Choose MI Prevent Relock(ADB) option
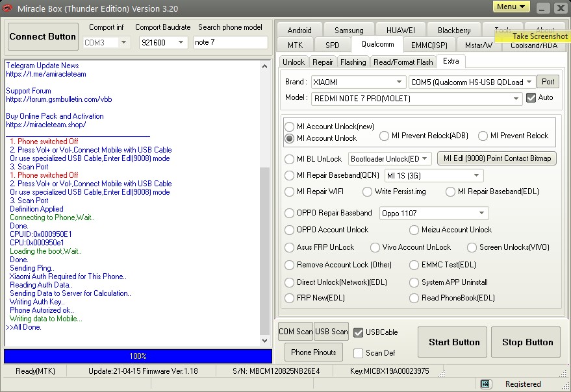The height and width of the screenshot is (392, 571). [x=384, y=136]
